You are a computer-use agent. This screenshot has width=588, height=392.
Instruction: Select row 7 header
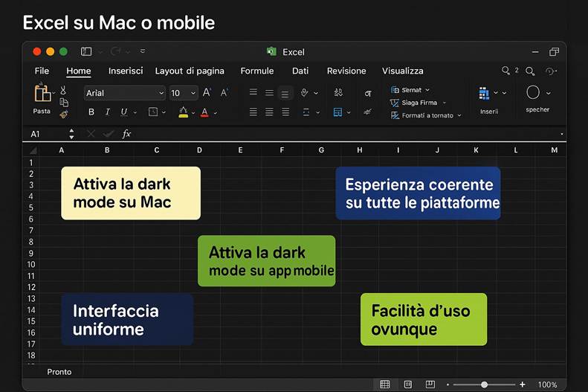[31, 231]
